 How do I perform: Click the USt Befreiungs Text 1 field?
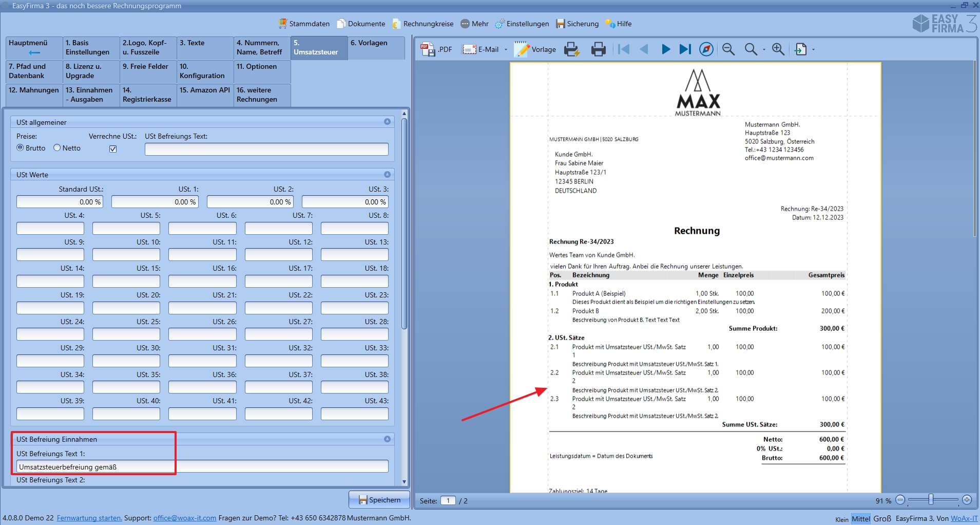click(x=202, y=466)
